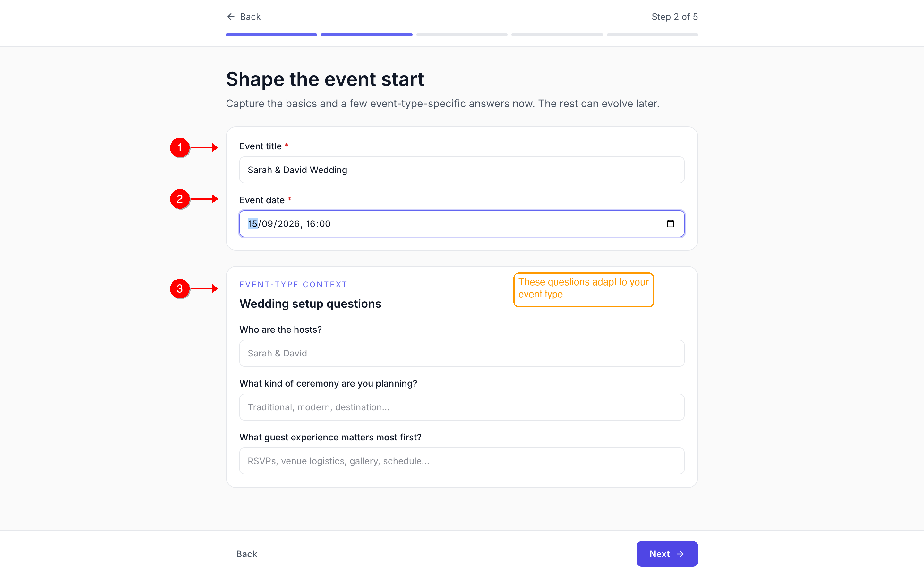Click red annotation marker number 3
The height and width of the screenshot is (577, 924).
coord(180,288)
